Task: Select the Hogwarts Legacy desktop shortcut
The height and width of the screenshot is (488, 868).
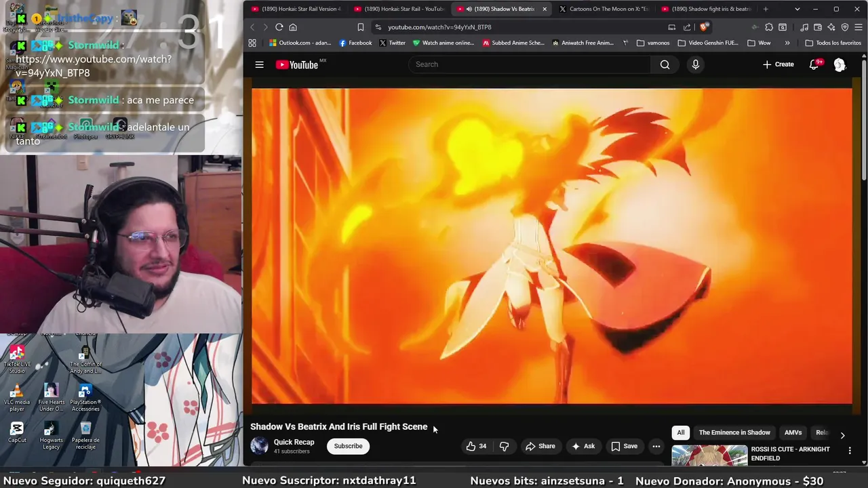Action: (51, 436)
